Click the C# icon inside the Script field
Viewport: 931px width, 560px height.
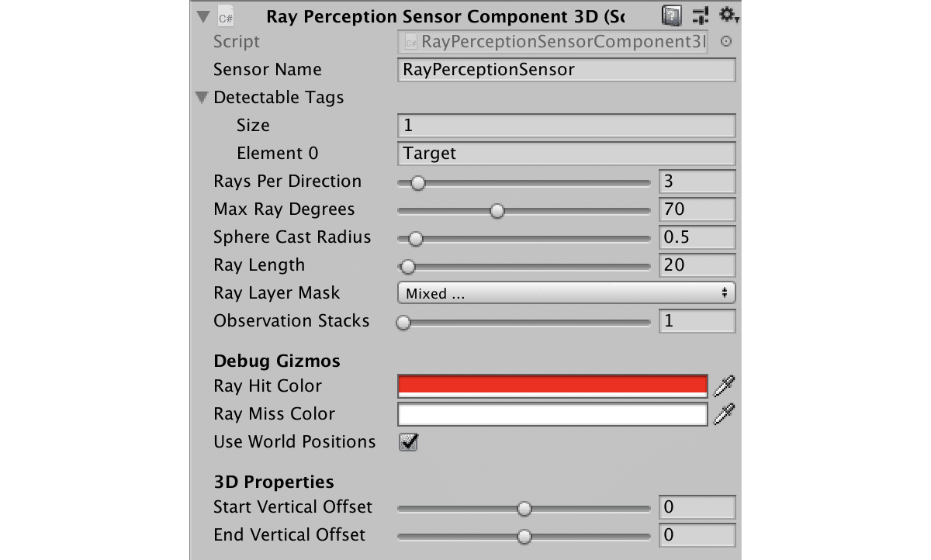point(409,42)
